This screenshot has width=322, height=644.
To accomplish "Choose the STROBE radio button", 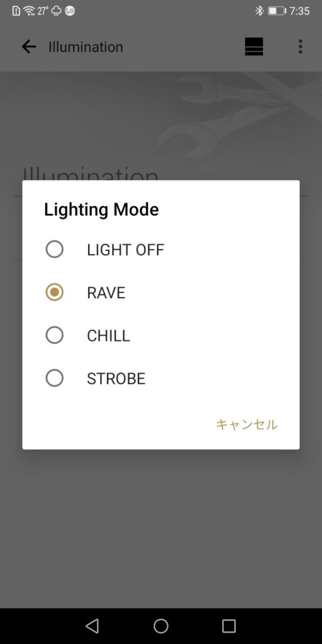I will click(x=54, y=378).
